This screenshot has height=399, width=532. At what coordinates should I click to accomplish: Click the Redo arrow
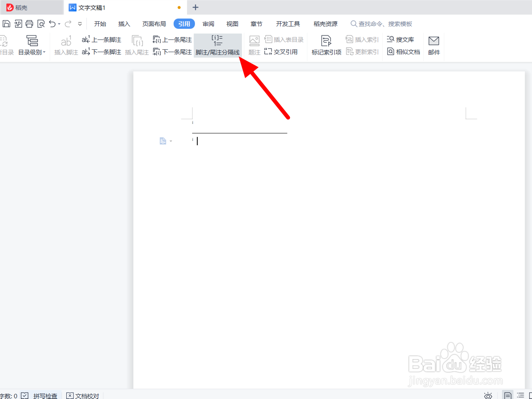[68, 24]
